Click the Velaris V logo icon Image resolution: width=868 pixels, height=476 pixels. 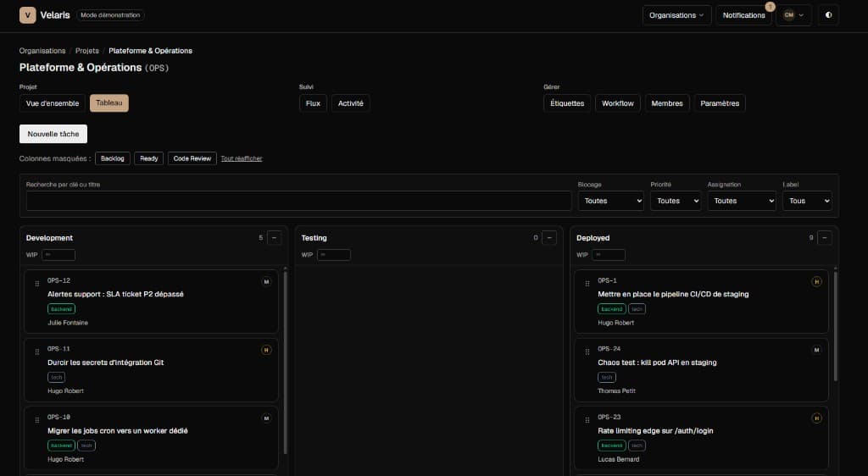28,15
